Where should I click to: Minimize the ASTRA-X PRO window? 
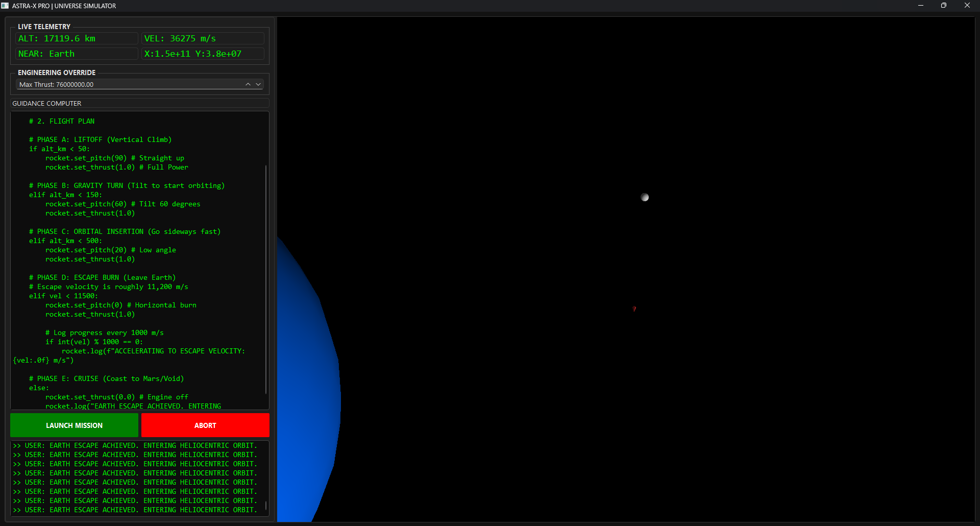coord(921,6)
